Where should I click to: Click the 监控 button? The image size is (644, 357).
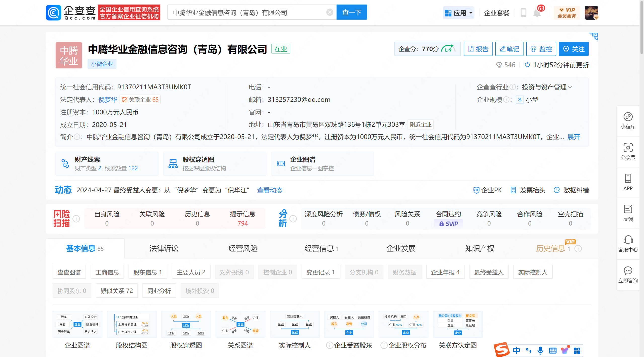[541, 49]
